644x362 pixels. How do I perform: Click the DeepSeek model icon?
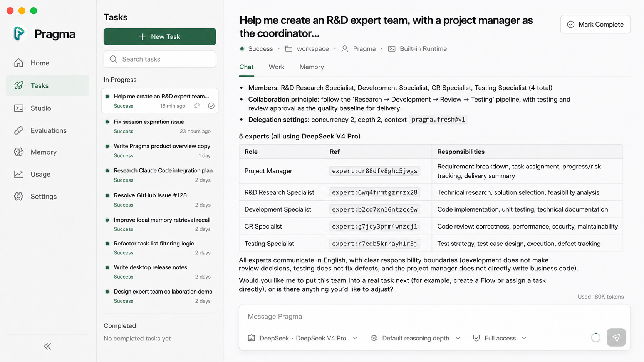(x=252, y=338)
